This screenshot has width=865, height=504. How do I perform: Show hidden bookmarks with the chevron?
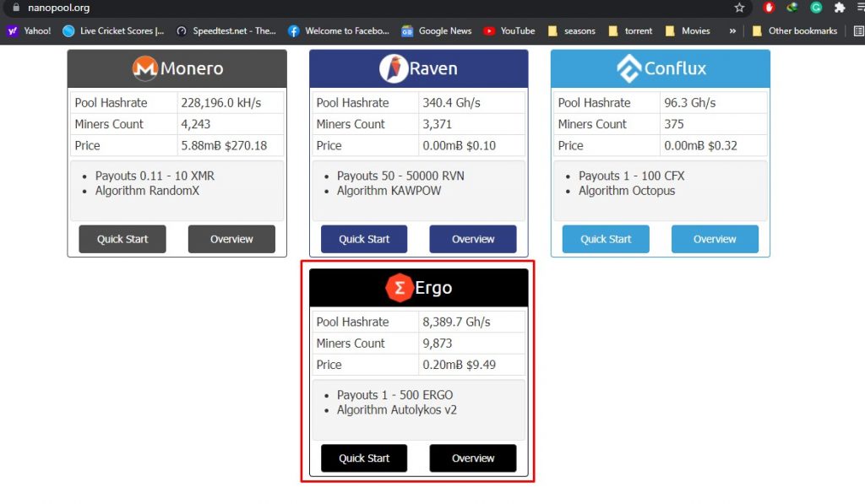pyautogui.click(x=732, y=31)
